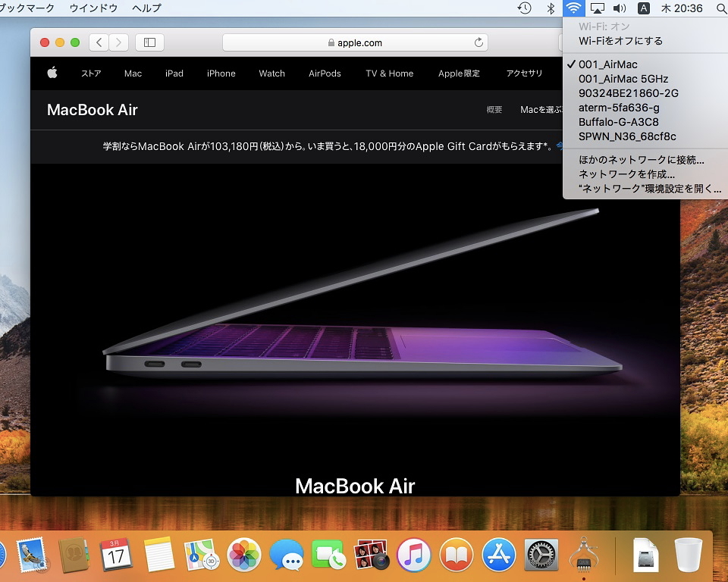
Task: Click the education pricing banner text
Action: coord(327,147)
